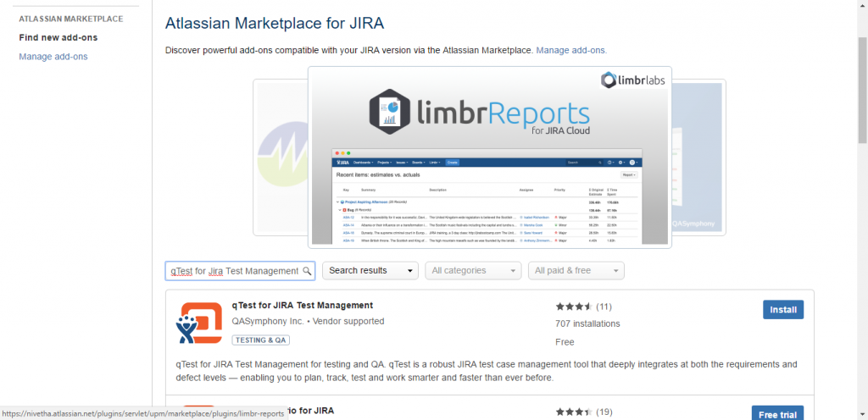This screenshot has width=868, height=420.
Task: Click the second add-on's star rating
Action: [574, 412]
